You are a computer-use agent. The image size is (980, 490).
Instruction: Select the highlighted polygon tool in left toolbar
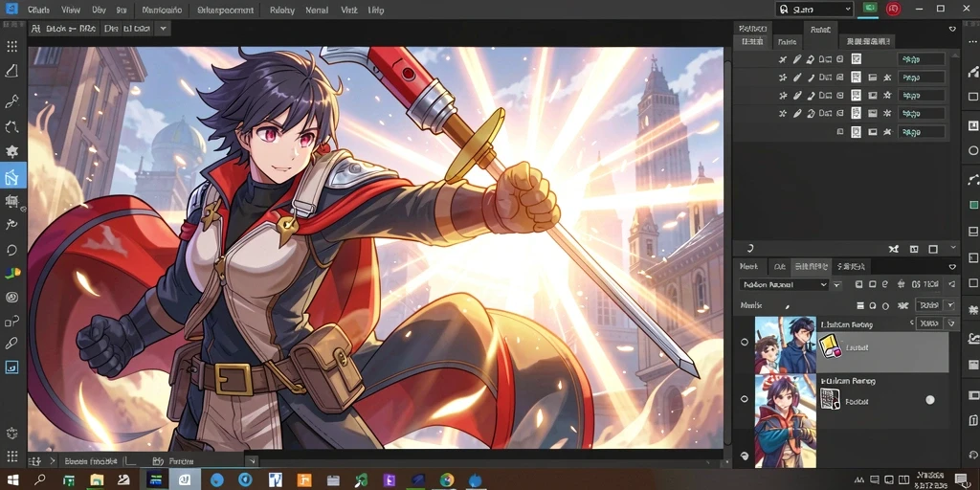tap(12, 176)
